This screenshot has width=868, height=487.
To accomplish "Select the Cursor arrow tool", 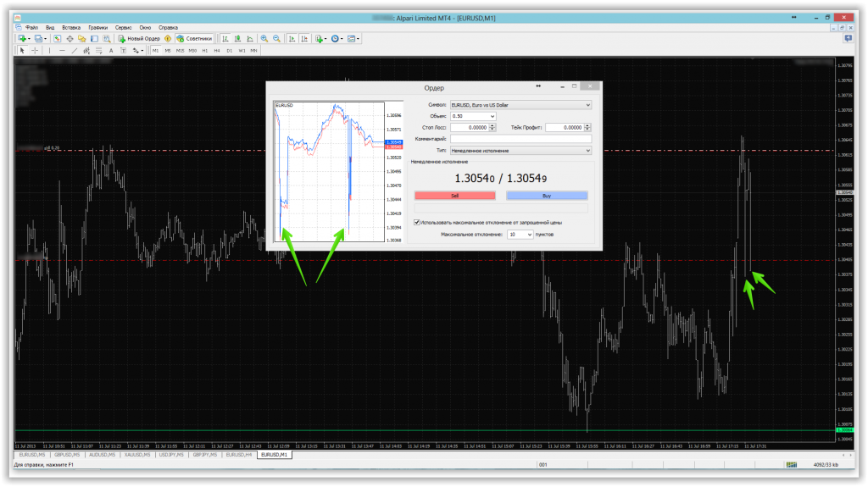I will (x=23, y=50).
